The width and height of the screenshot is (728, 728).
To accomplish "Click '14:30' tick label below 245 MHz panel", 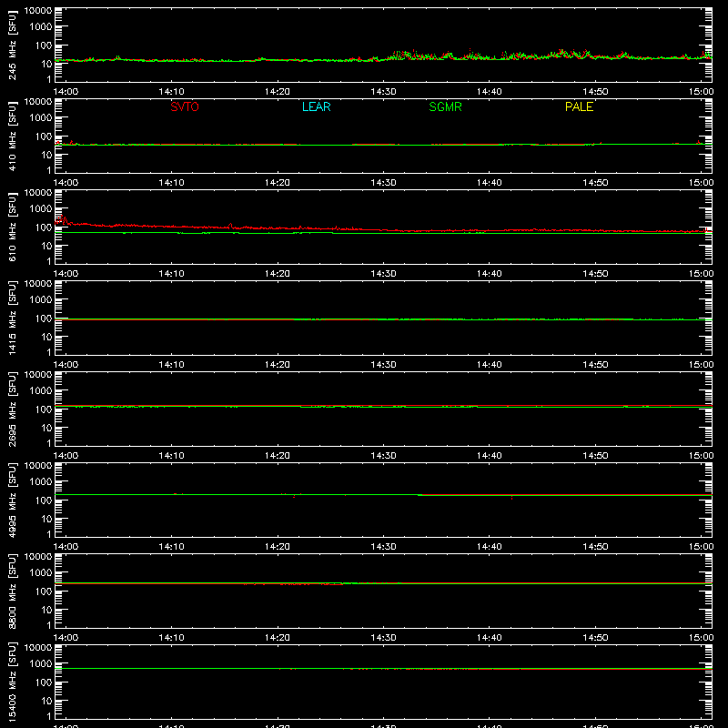I will pos(383,92).
